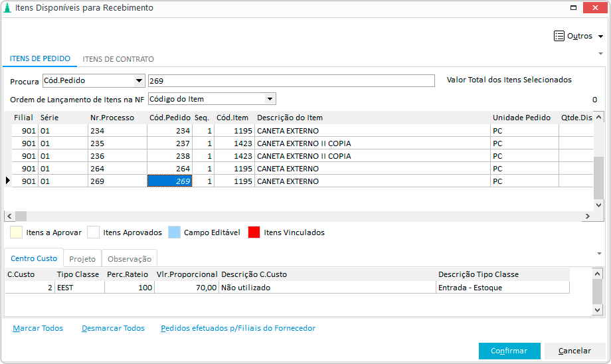The height and width of the screenshot is (364, 611).
Task: Open the Projeto tab
Action: click(83, 259)
